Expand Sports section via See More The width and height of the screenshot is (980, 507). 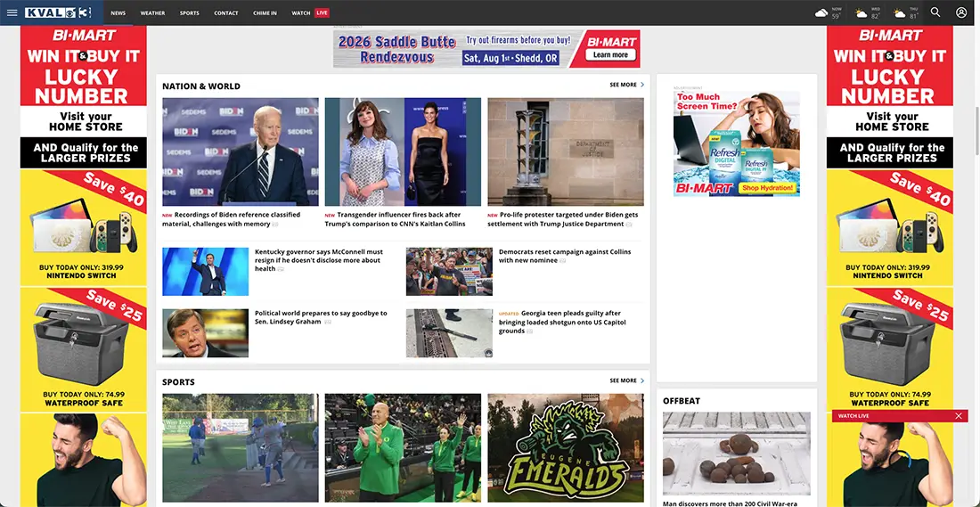tap(627, 380)
